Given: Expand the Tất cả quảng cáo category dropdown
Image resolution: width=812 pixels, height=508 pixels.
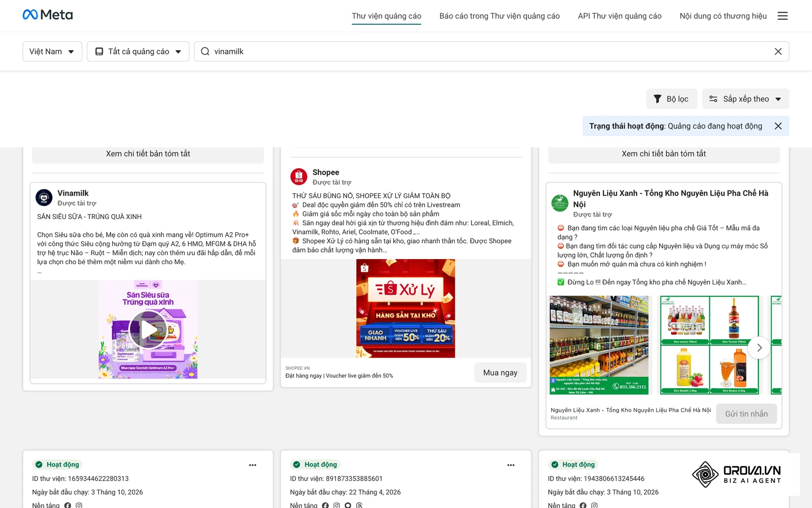Looking at the screenshot, I should pos(138,51).
